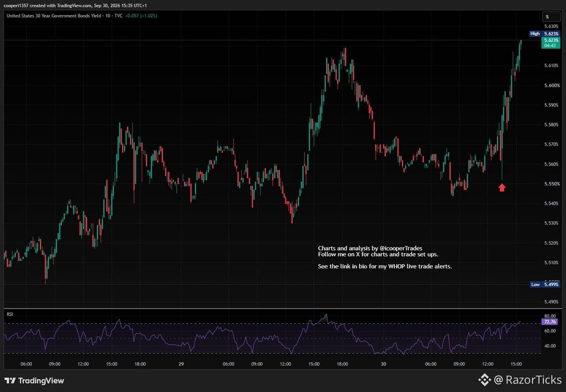Click the 10 minute interval in title
The height and width of the screenshot is (392, 566).
(108, 16)
